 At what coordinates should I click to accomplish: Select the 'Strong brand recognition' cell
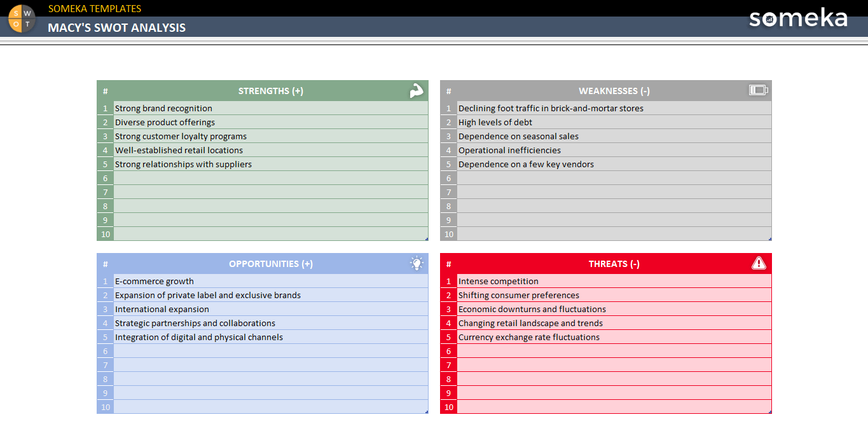[x=271, y=108]
